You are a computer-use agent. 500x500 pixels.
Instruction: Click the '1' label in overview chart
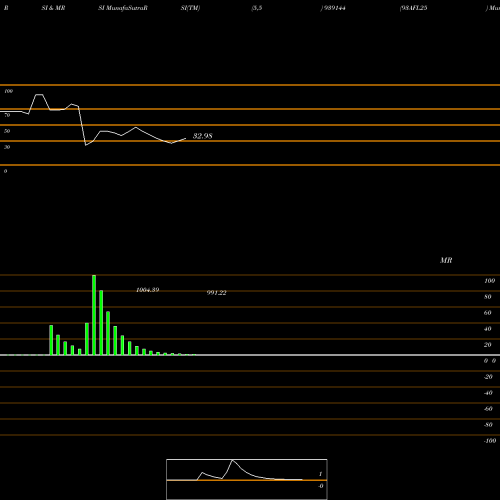pos(320,474)
